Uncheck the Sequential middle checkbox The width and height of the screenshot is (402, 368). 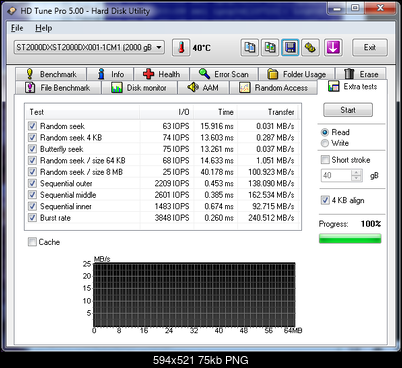click(x=32, y=195)
